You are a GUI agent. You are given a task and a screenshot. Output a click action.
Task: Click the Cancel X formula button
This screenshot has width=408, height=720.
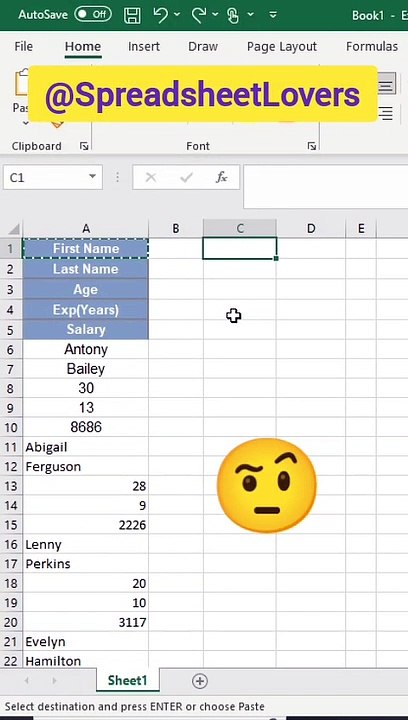151,177
